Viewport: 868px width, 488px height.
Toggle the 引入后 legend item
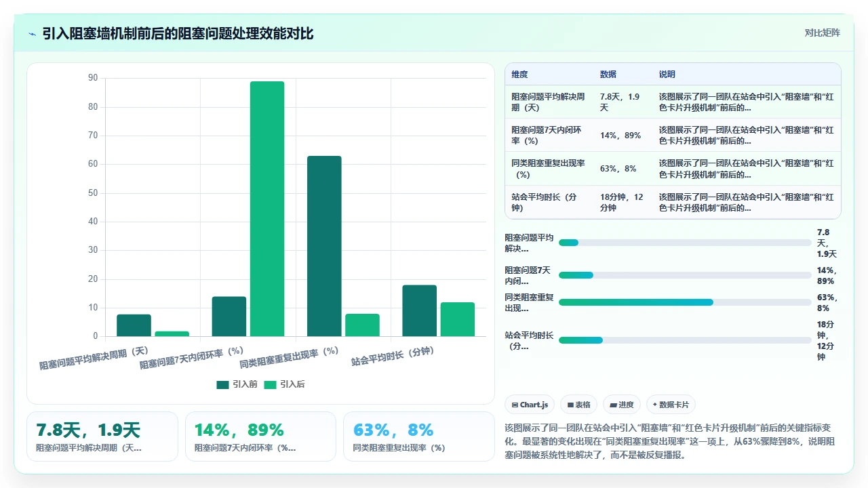(x=284, y=384)
